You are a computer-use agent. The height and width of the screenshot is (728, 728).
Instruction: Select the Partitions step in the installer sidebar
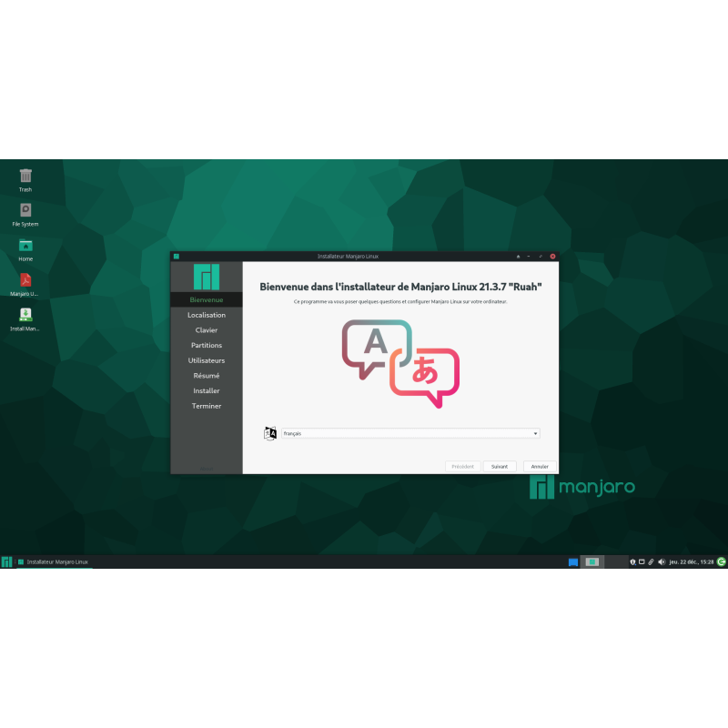coord(207,345)
